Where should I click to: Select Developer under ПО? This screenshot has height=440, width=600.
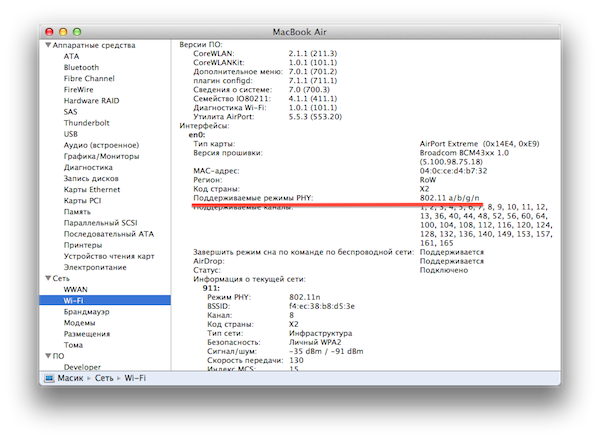[82, 367]
